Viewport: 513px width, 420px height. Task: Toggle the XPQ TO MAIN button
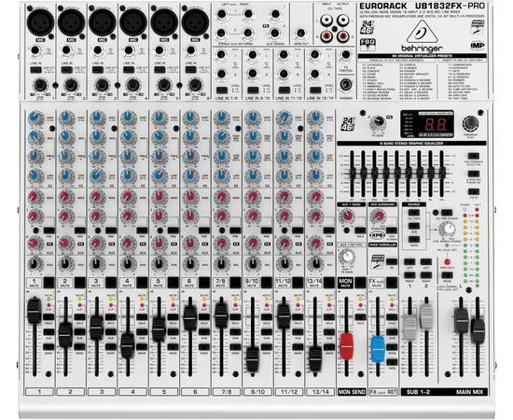point(392,231)
